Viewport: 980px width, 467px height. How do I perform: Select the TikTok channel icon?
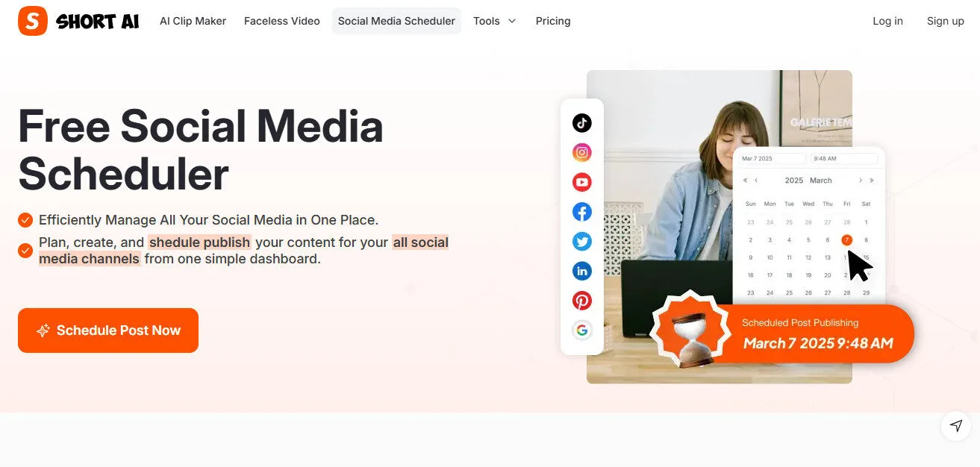(x=582, y=122)
